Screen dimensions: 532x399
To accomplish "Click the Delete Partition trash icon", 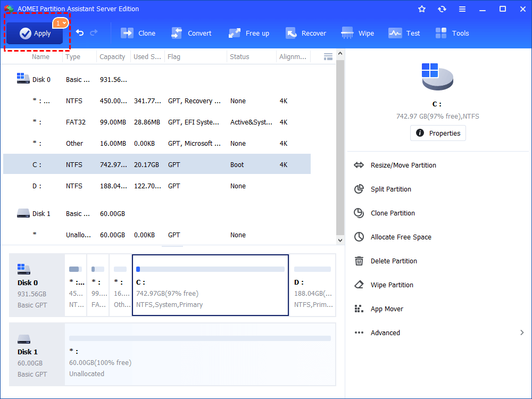I will 359,261.
